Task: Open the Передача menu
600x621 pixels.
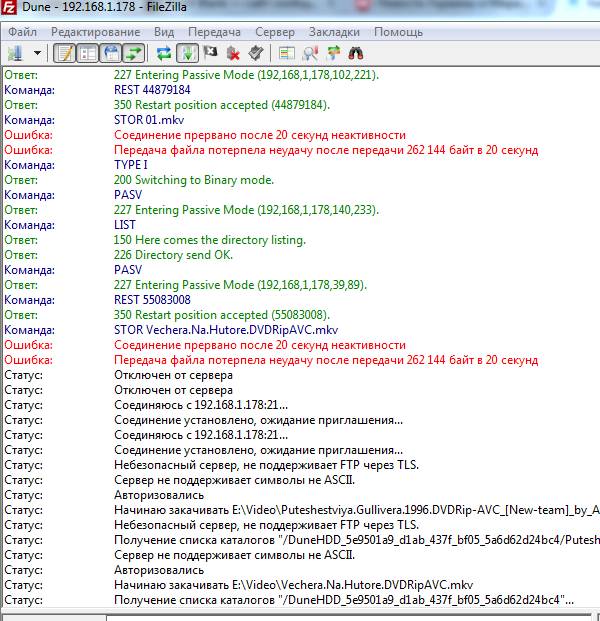Action: (x=213, y=32)
